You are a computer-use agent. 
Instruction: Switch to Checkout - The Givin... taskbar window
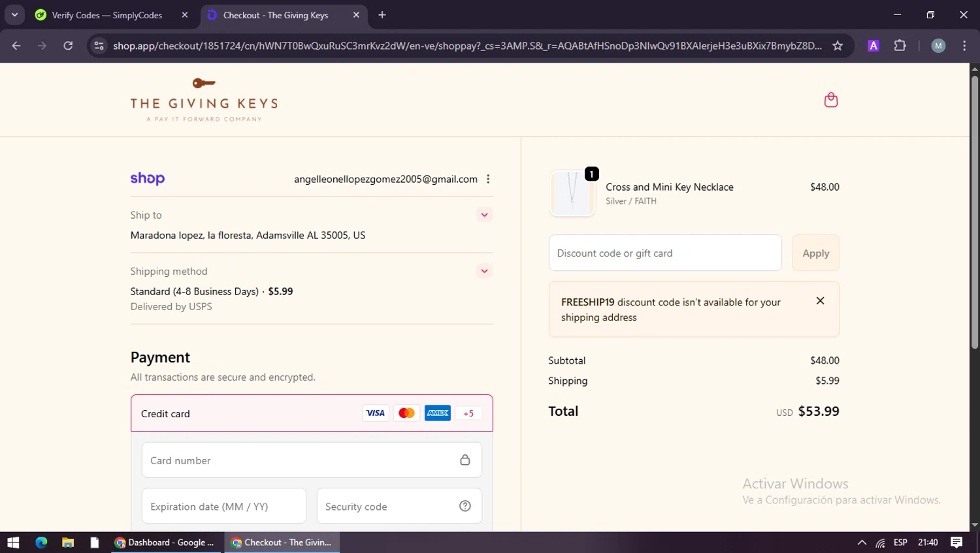point(282,543)
